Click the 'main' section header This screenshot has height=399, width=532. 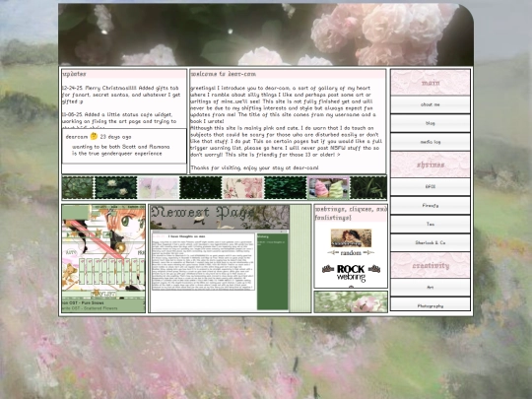click(431, 83)
